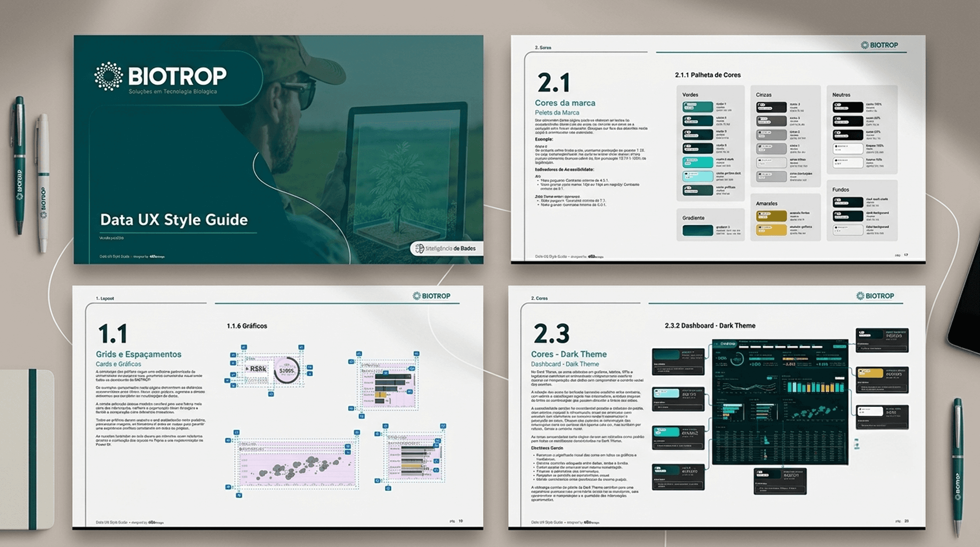
Task: Pick the light aqua swatch under Verdes
Action: pyautogui.click(x=698, y=176)
